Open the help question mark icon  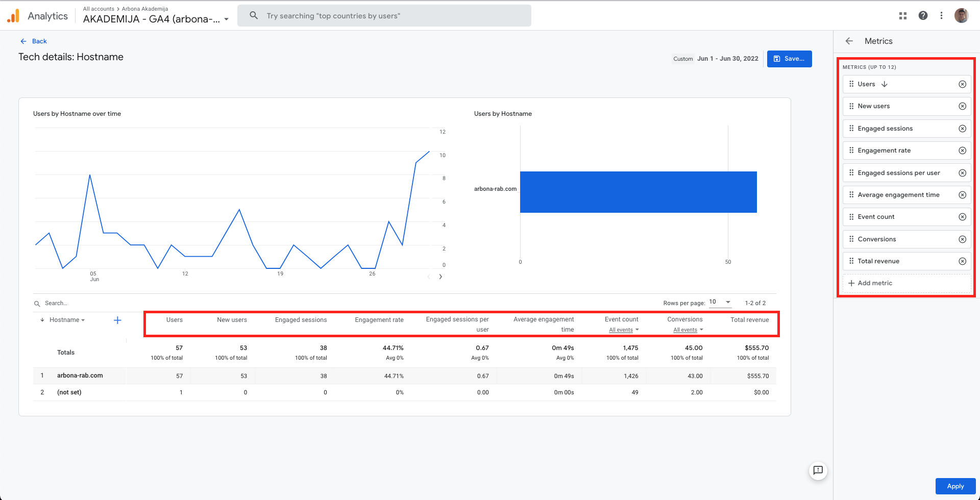(x=923, y=15)
